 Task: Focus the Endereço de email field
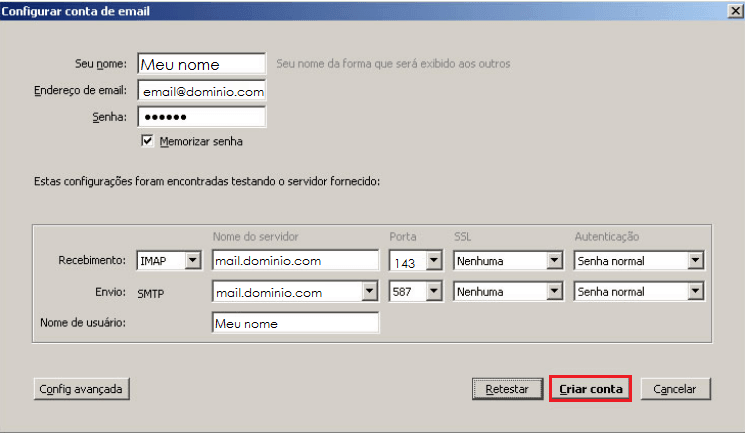(201, 91)
